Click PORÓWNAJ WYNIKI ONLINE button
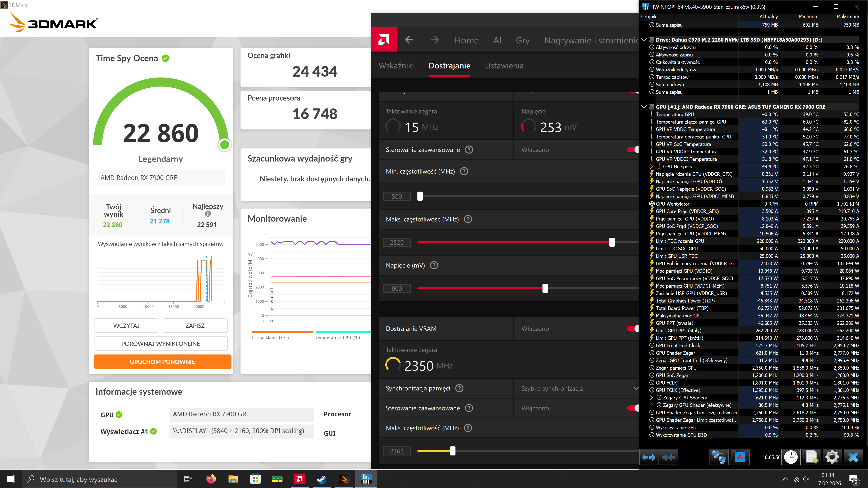 161,343
